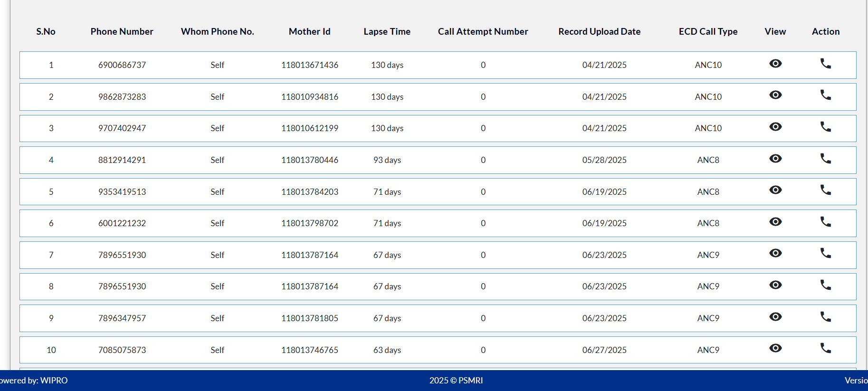View record details for phone 9862873283
Image resolution: width=868 pixels, height=391 pixels.
coord(775,95)
